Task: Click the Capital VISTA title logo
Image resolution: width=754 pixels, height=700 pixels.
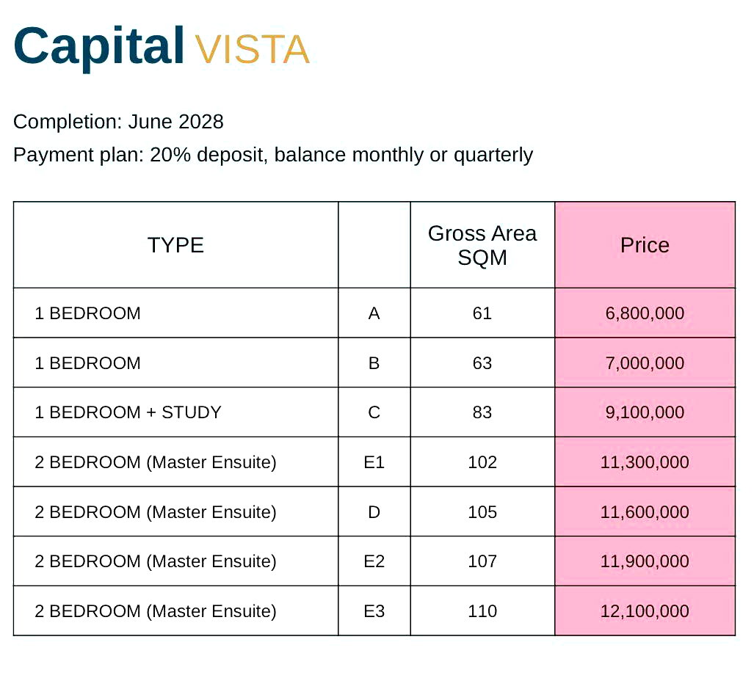Action: pyautogui.click(x=162, y=47)
